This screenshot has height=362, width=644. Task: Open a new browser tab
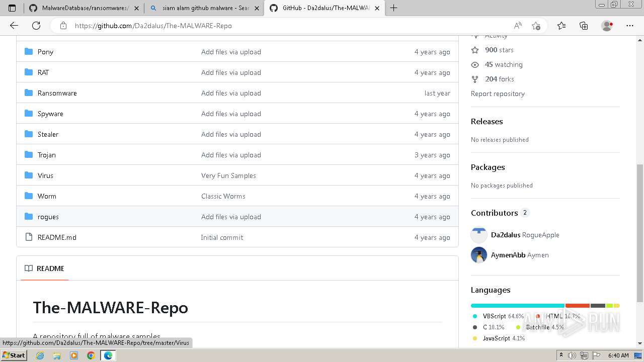pyautogui.click(x=393, y=8)
